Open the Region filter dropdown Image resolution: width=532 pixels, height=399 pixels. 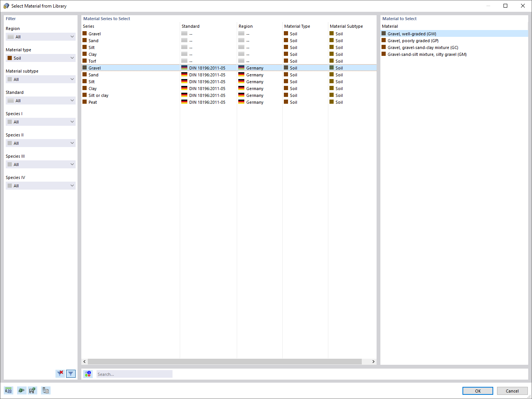41,37
